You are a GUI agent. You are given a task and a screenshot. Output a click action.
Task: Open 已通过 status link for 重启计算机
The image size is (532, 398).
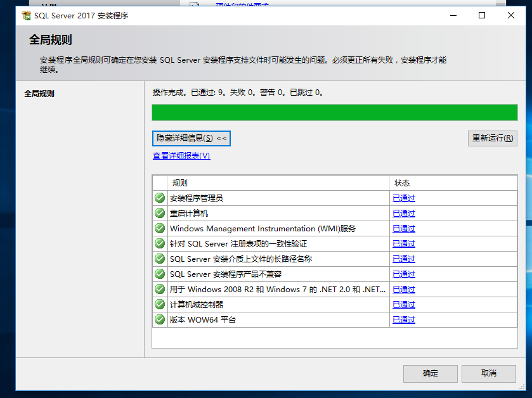click(404, 213)
